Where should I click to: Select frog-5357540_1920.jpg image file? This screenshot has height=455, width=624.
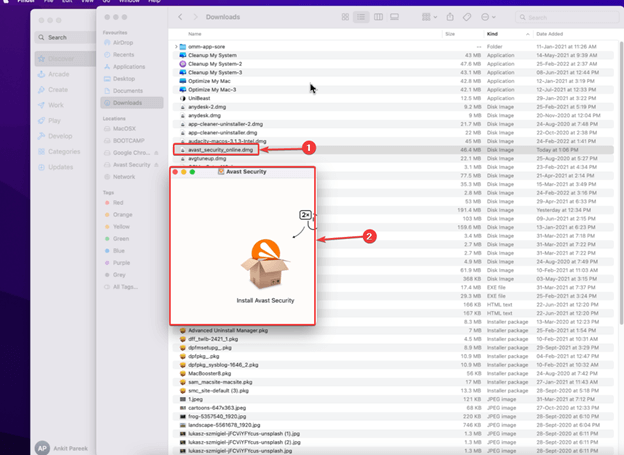393,416
